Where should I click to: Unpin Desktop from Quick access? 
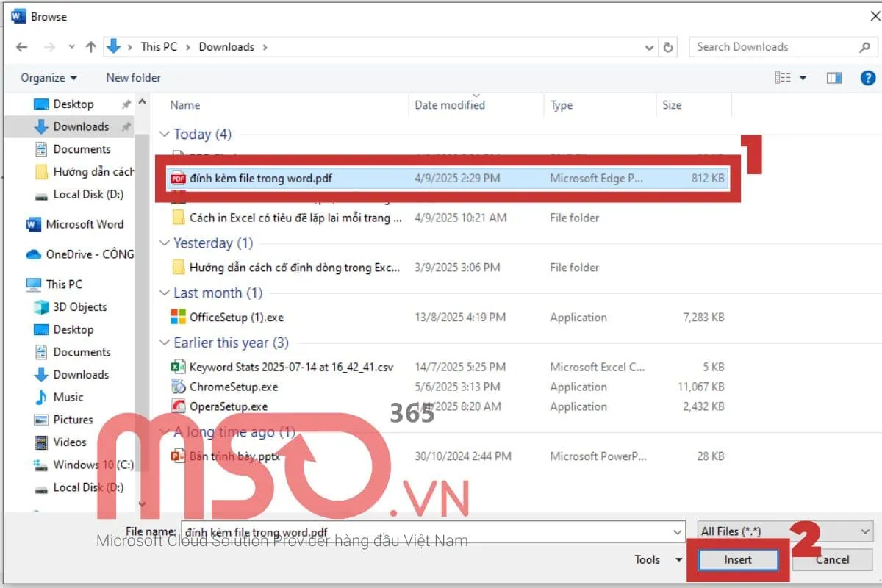pos(125,104)
